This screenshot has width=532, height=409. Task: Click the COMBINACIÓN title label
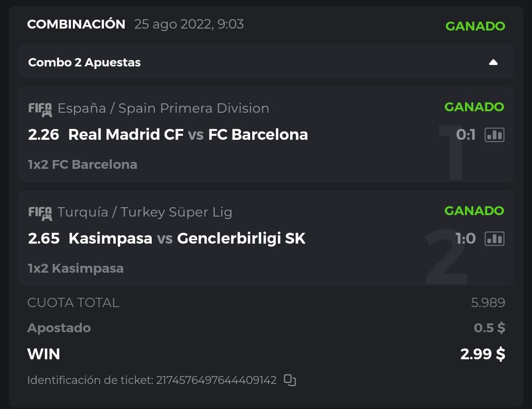coord(76,24)
